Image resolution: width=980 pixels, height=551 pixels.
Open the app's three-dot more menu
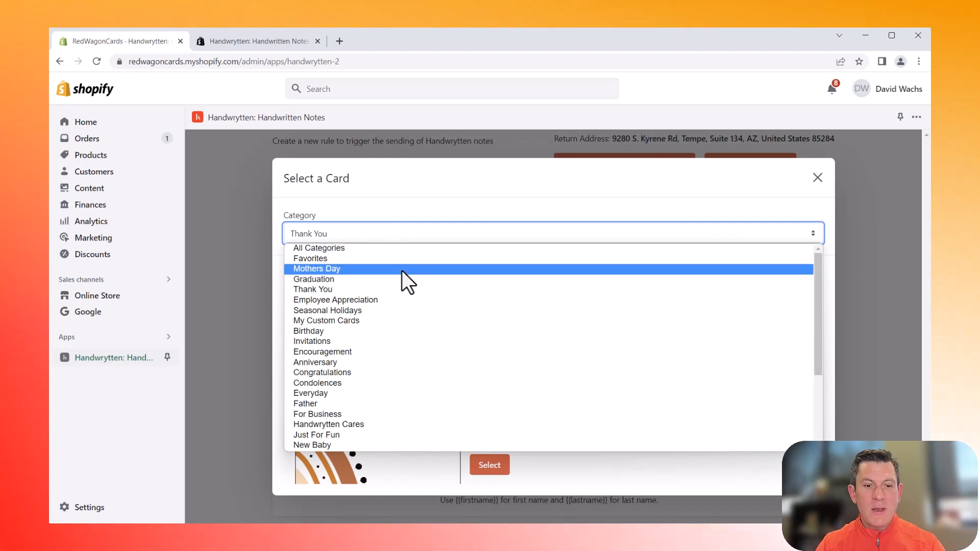click(x=917, y=117)
